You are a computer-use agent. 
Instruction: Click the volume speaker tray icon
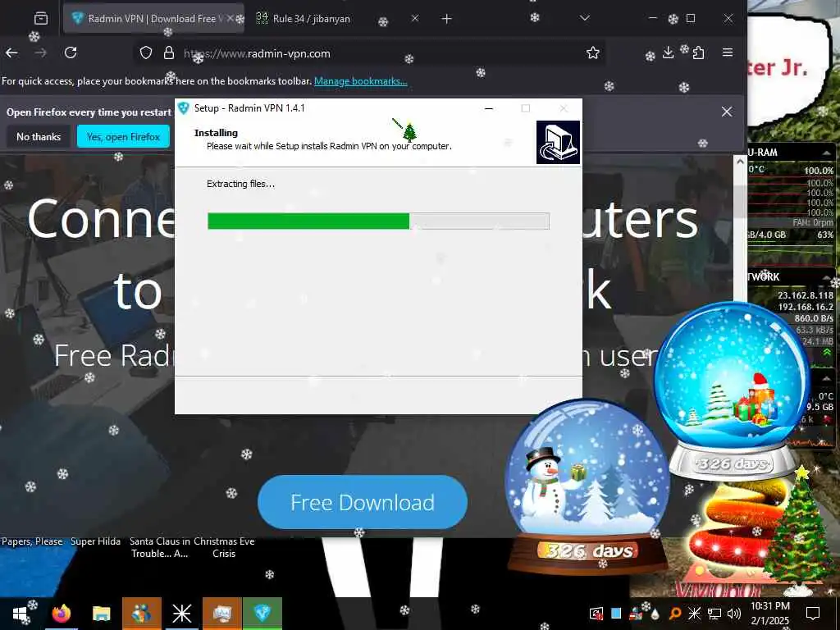pyautogui.click(x=733, y=614)
